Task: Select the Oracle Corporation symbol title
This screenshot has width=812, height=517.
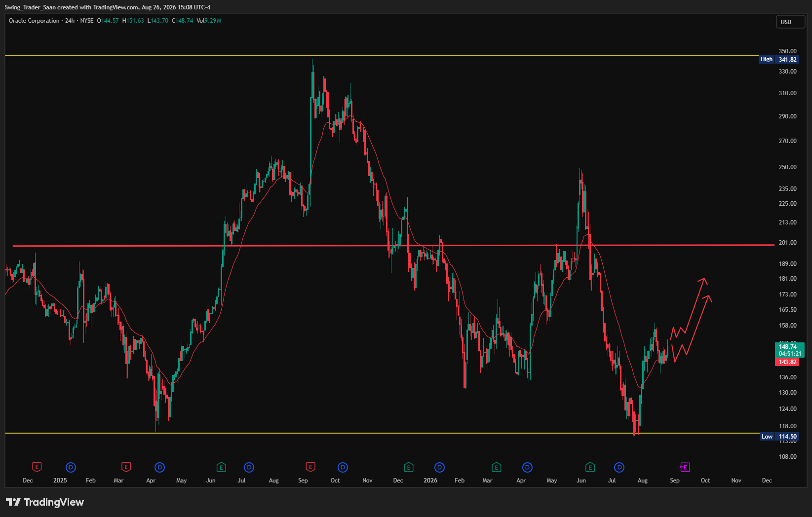Action: [x=34, y=21]
